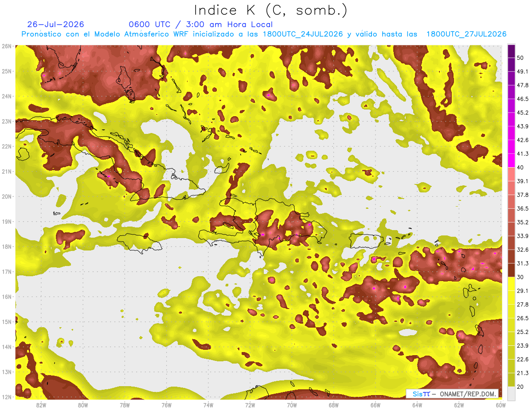Click the latitude axis label "19N"
This screenshot has height=411, width=532.
[x=7, y=221]
